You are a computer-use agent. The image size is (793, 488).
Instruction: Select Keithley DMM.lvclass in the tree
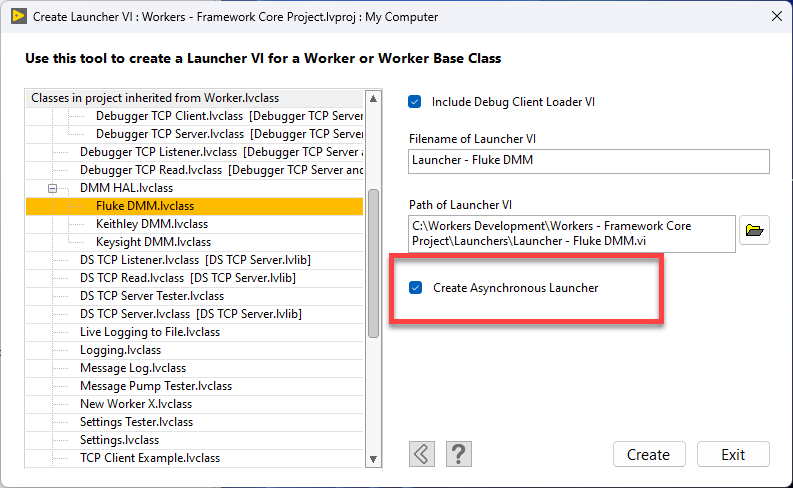[x=152, y=224]
